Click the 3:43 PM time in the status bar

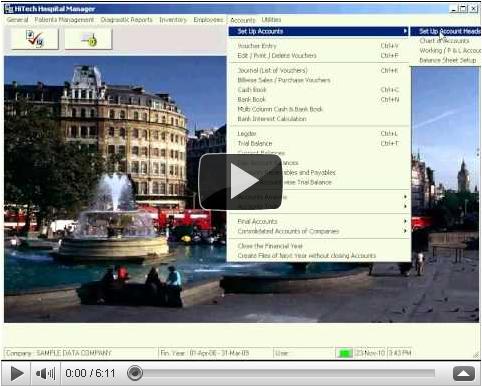399,353
